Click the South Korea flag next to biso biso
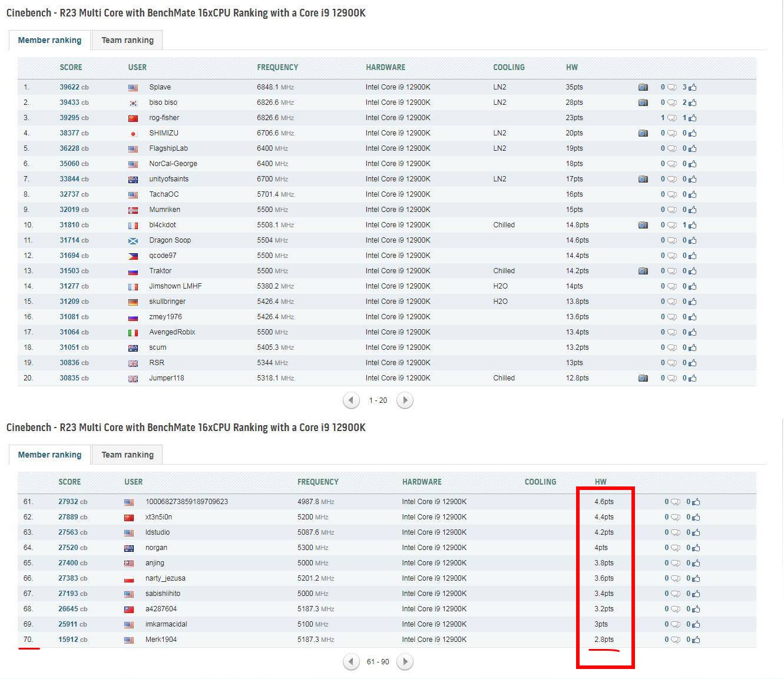Image resolution: width=784 pixels, height=679 pixels. [133, 103]
